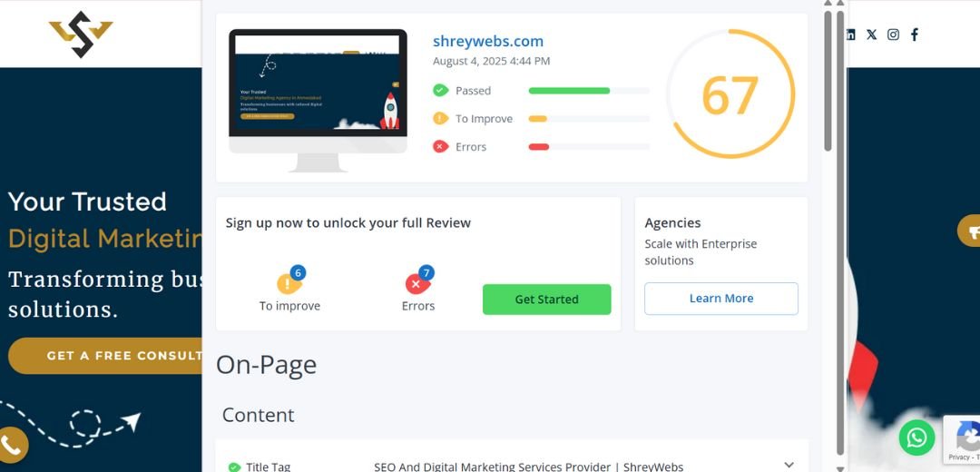Click the To improve icon with badge 6

290,281
